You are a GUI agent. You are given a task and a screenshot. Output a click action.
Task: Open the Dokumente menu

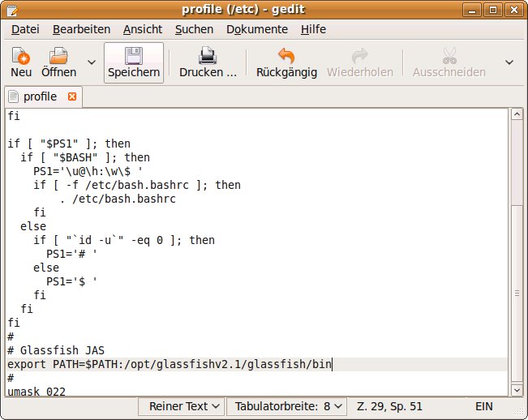tap(256, 29)
